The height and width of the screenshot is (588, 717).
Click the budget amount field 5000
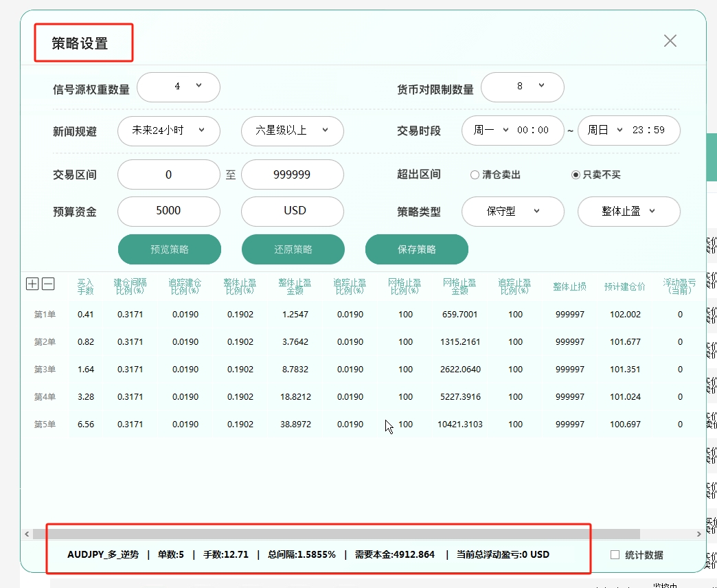pyautogui.click(x=169, y=212)
